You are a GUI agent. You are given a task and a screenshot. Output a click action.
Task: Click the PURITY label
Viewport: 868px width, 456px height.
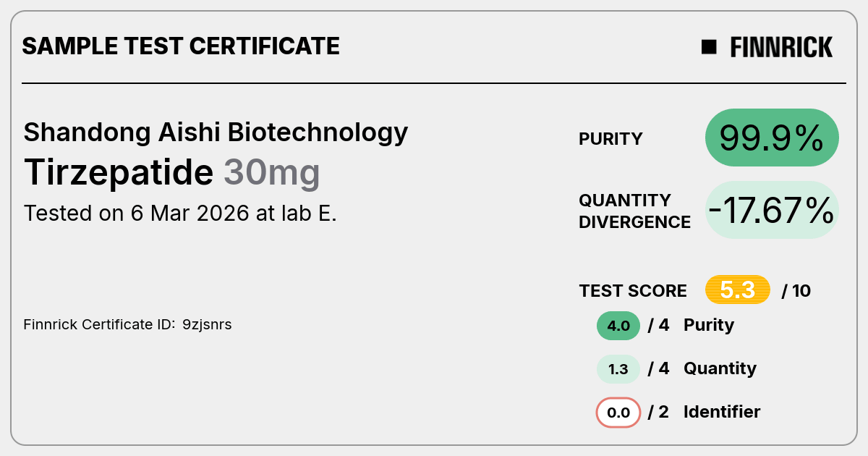coord(610,139)
